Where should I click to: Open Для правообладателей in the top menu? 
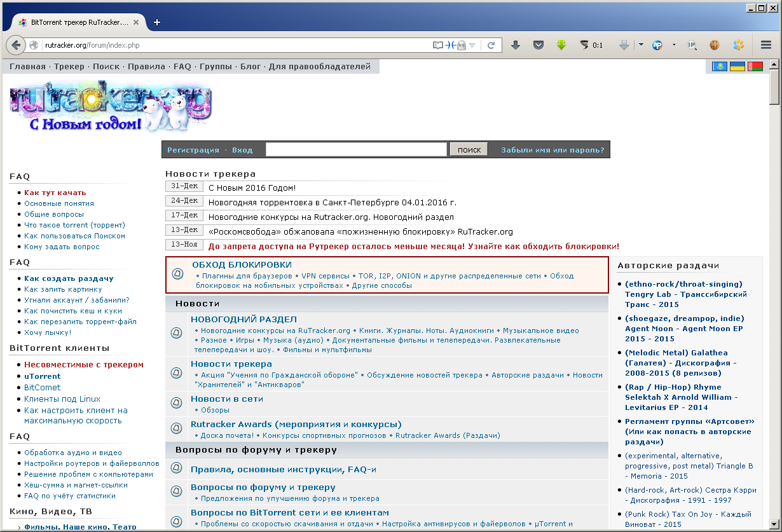[x=319, y=66]
